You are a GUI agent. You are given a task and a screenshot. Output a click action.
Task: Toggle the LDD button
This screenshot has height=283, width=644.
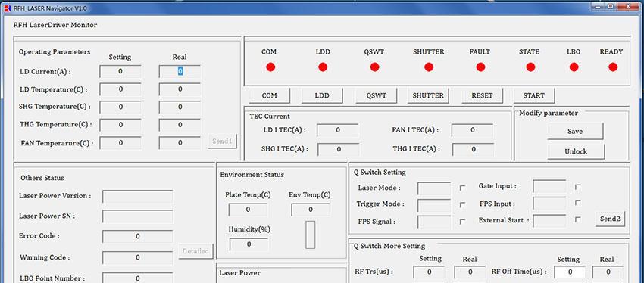coord(322,95)
